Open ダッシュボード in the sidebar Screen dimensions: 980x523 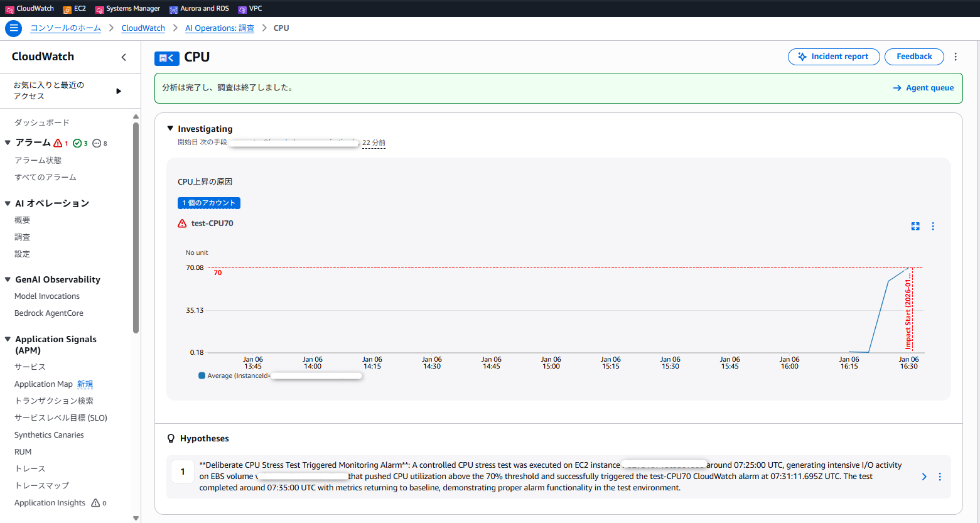click(42, 122)
